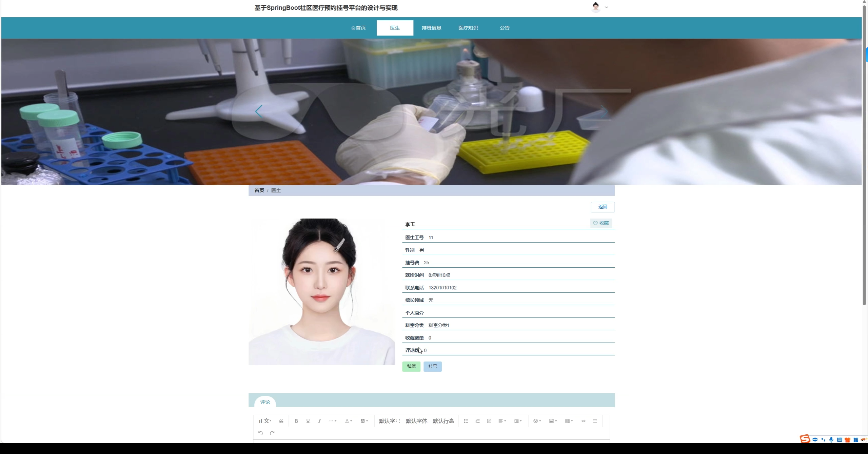Switch to the 评论 tab

click(265, 402)
